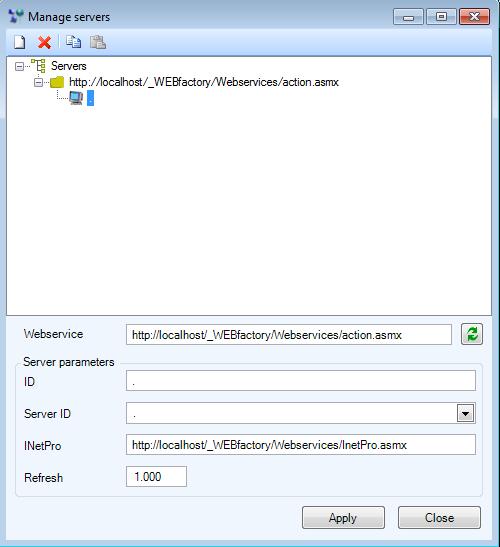
Task: Click the yellow folder icon for action.asmx
Action: click(x=57, y=82)
